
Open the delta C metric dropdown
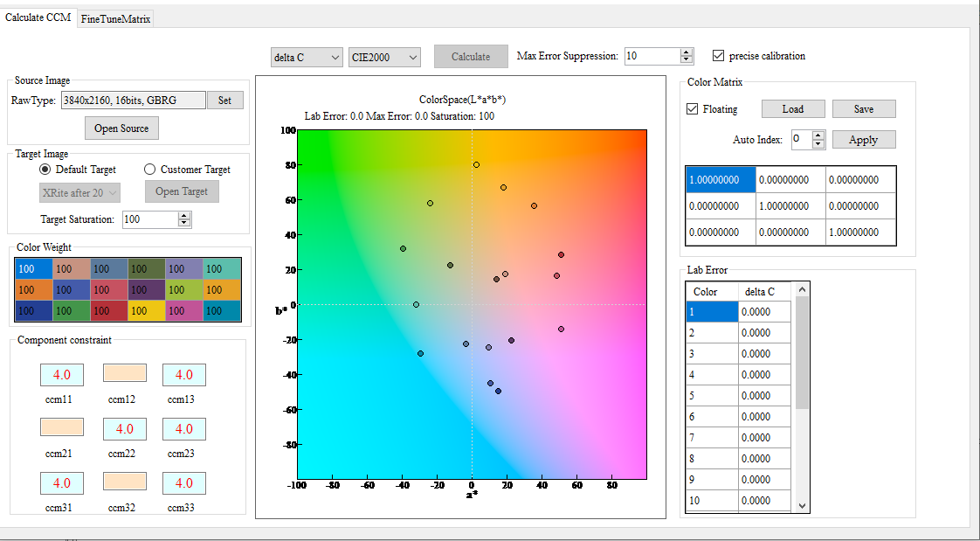pyautogui.click(x=307, y=56)
